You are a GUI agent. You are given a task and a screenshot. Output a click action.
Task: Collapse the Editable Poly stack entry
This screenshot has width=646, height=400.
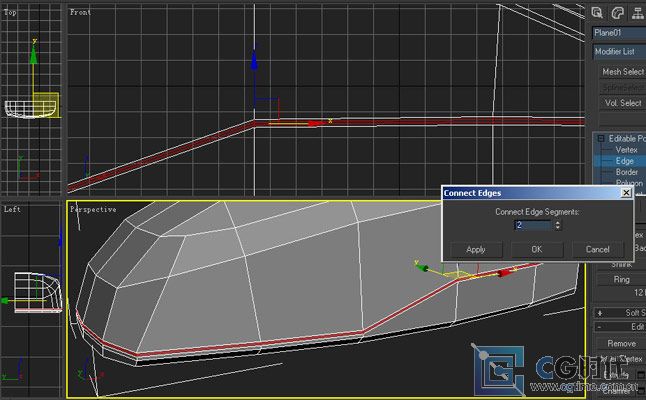click(x=601, y=138)
